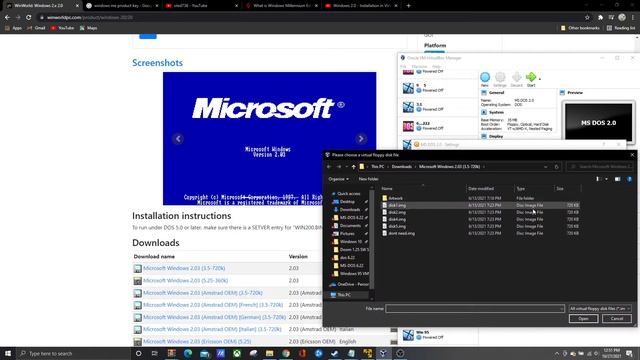Screen dimensions: 640x360
Task: Select Downloads in navigation pane
Action: tap(349, 209)
